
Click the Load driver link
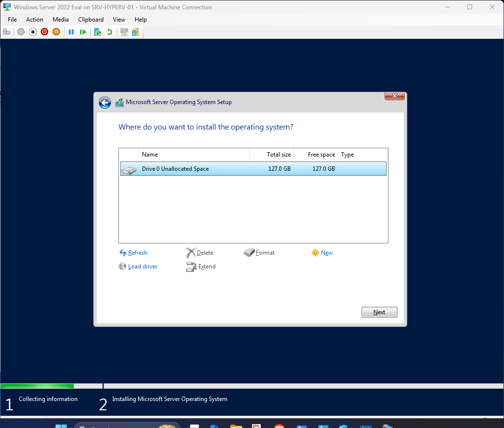click(x=142, y=266)
